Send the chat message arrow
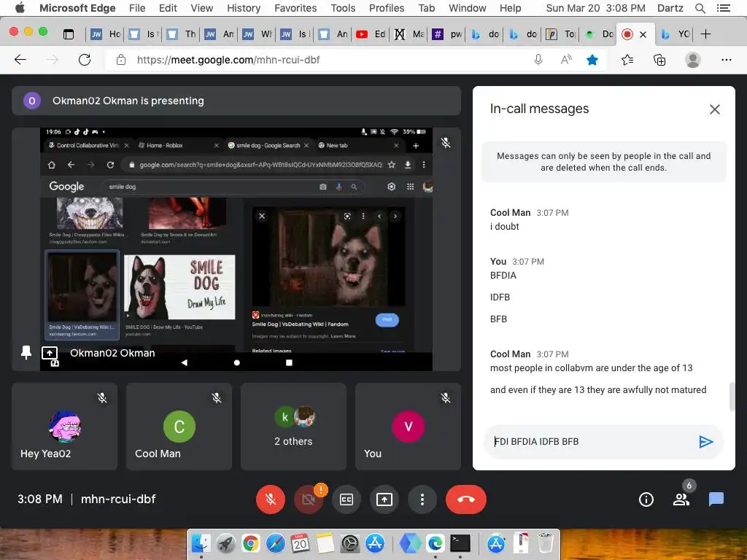 [705, 442]
